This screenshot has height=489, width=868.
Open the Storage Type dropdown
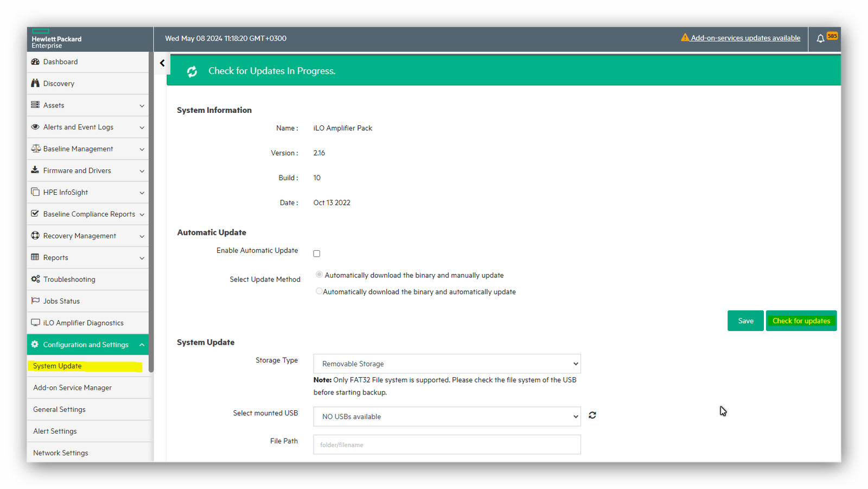pyautogui.click(x=447, y=364)
